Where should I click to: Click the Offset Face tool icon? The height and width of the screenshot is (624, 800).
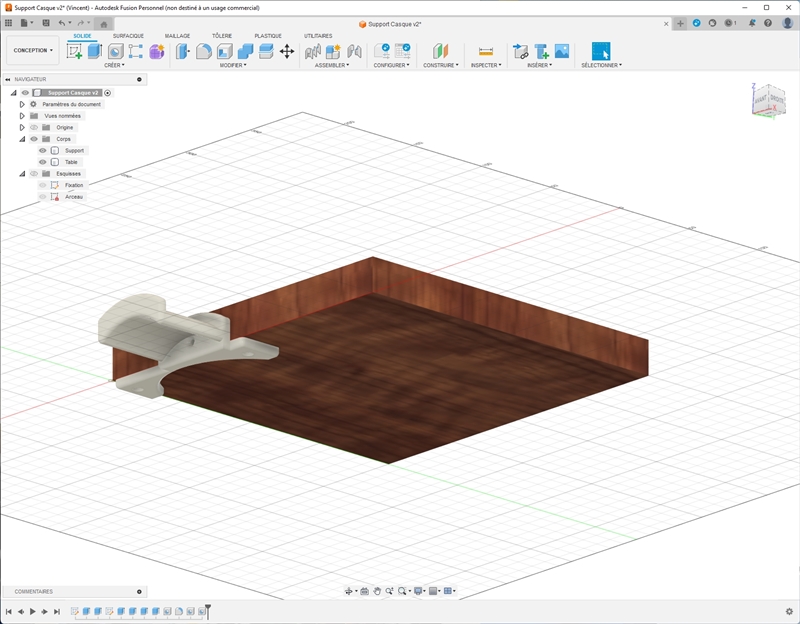[x=266, y=52]
